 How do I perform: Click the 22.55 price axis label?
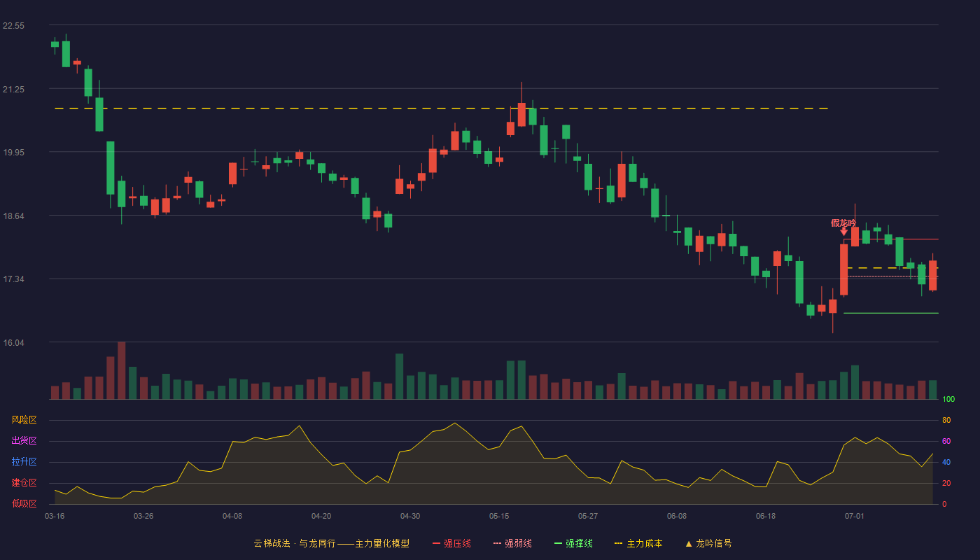(14, 26)
